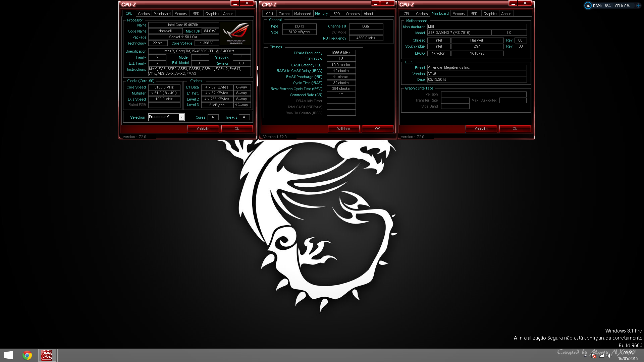Open the Action Center flag icon
The image size is (644, 362).
(593, 356)
